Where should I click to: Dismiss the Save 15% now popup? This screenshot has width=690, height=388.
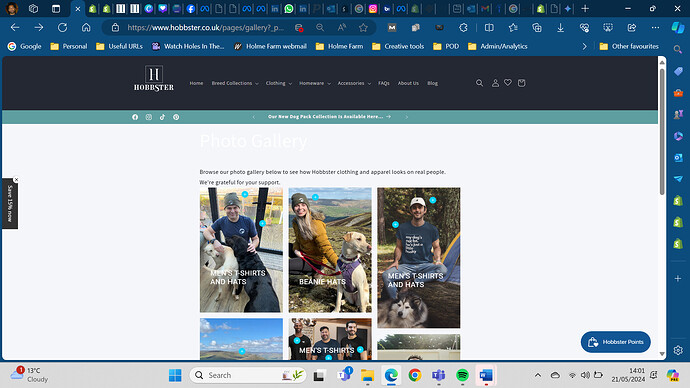tap(16, 179)
